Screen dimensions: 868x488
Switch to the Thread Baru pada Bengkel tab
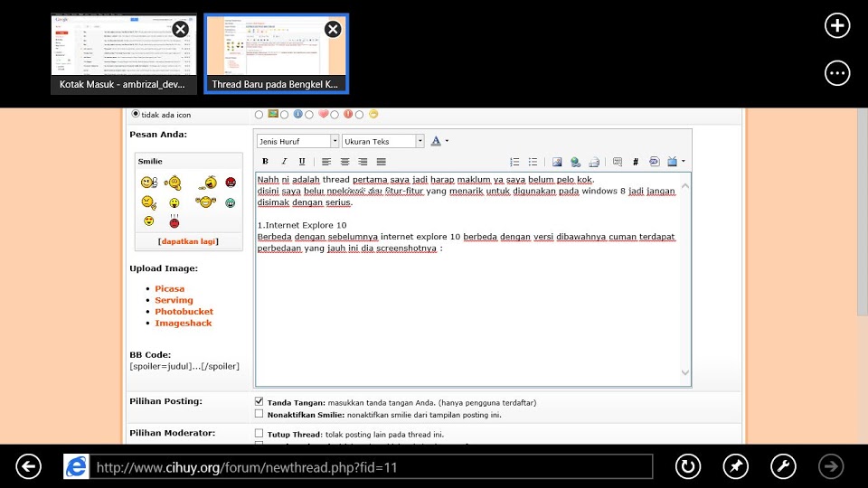point(277,53)
